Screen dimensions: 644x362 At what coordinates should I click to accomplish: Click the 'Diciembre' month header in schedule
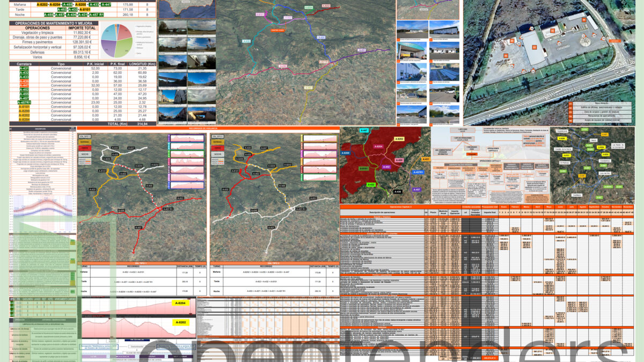point(628,206)
